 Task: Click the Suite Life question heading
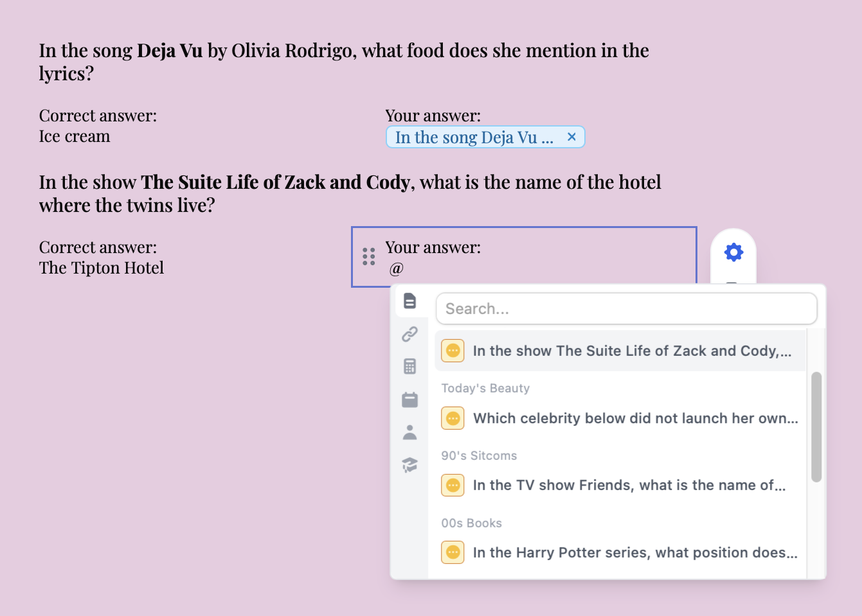(350, 193)
